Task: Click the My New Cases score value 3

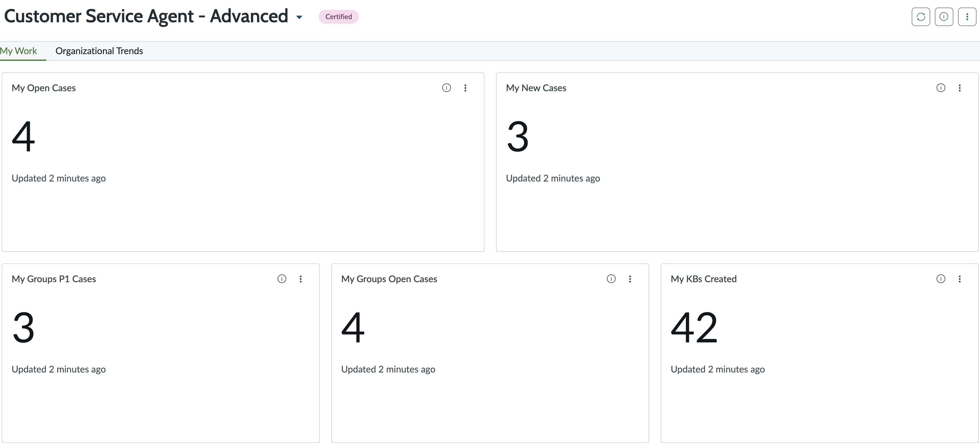Action: click(517, 136)
